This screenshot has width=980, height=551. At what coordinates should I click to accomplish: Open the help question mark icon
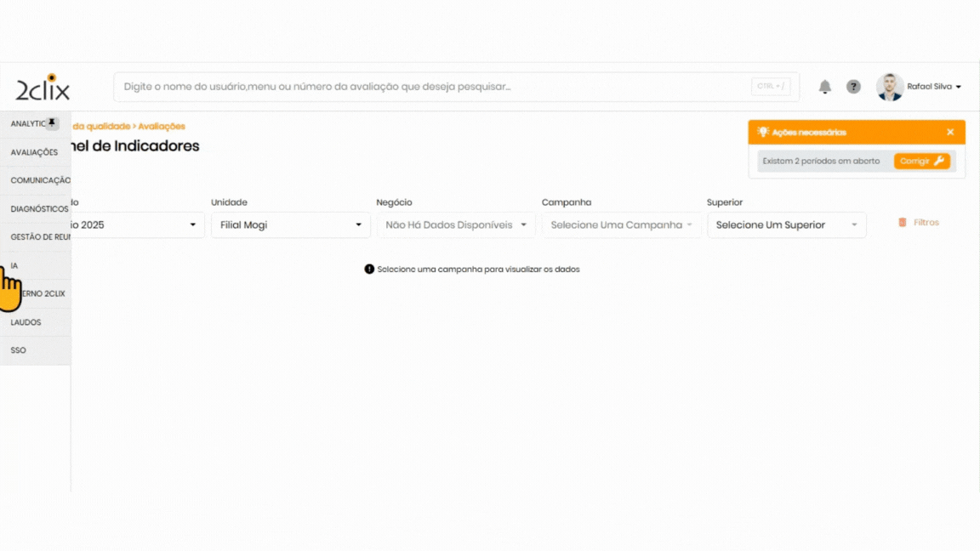tap(853, 87)
